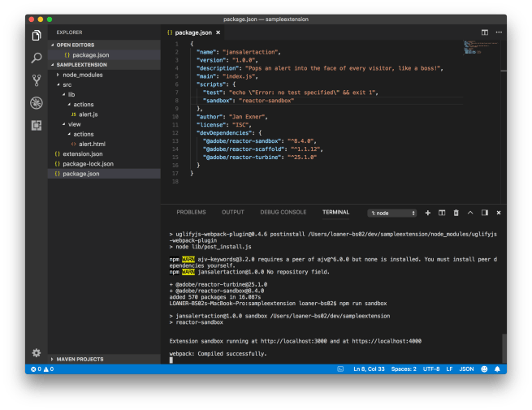The width and height of the screenshot is (532, 410).
Task: Click the Manage gear icon
Action: click(x=37, y=353)
